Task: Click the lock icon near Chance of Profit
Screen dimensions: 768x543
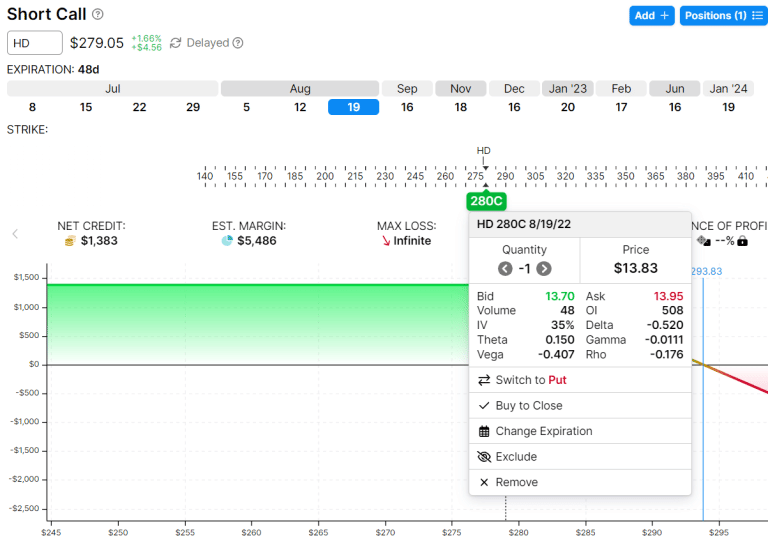Action: [742, 241]
